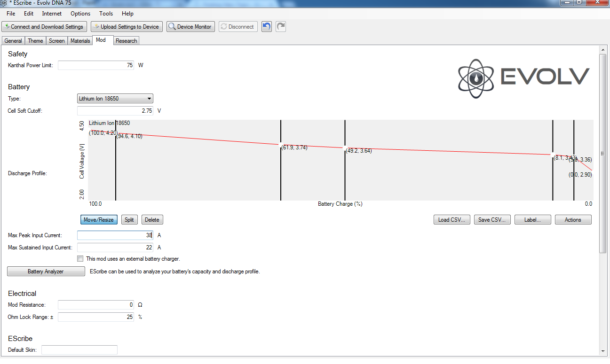
Task: Open the Tools menu
Action: pyautogui.click(x=106, y=14)
